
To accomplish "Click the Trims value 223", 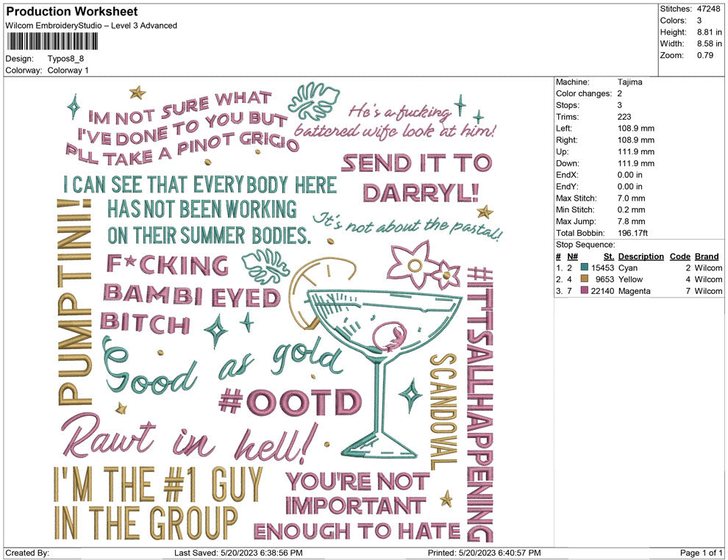I will (x=624, y=117).
